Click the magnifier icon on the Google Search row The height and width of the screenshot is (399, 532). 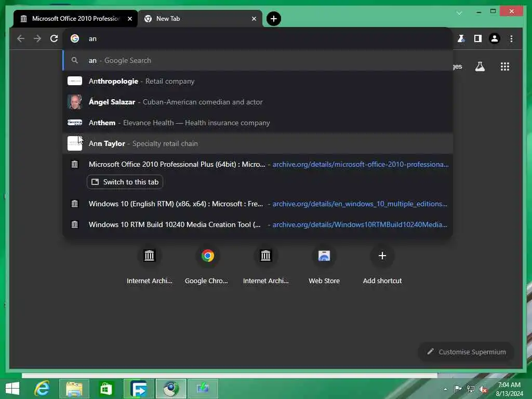pyautogui.click(x=75, y=60)
